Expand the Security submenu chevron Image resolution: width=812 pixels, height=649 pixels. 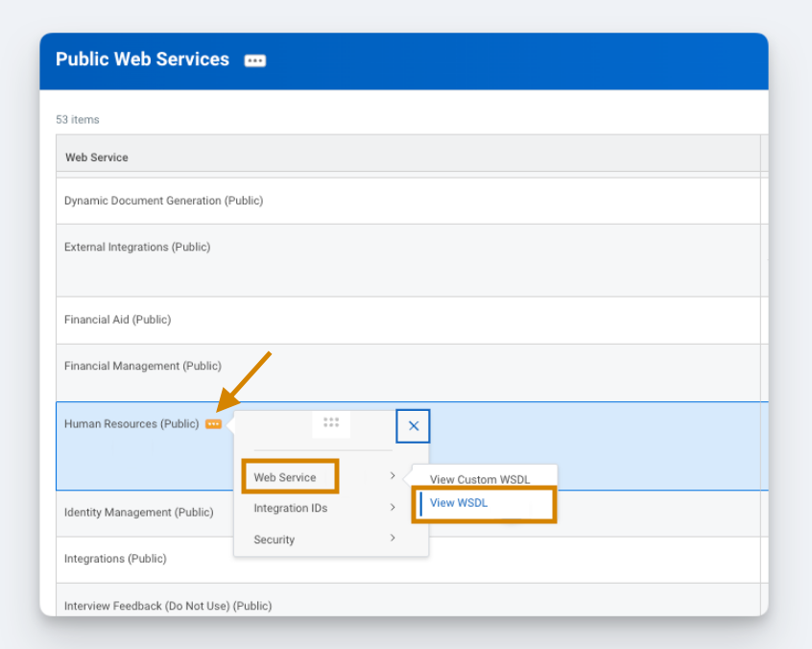(x=393, y=539)
